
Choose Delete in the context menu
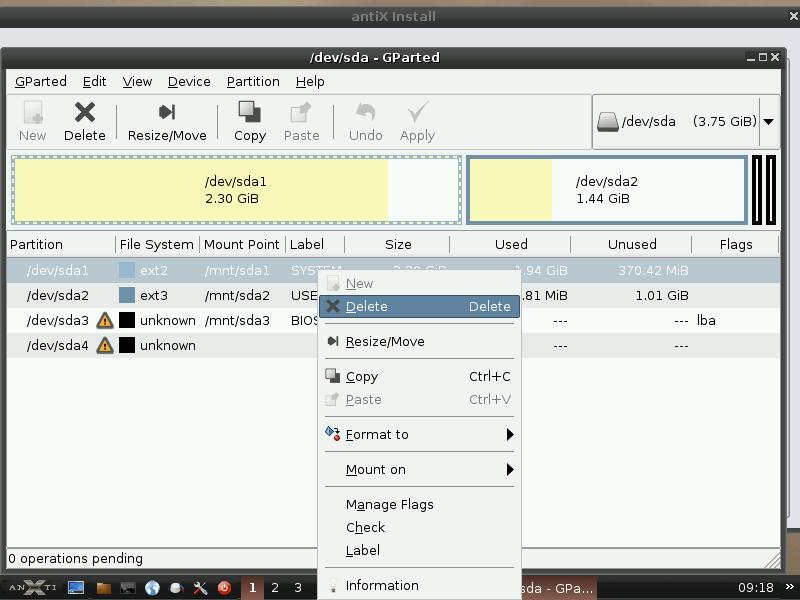(x=419, y=306)
